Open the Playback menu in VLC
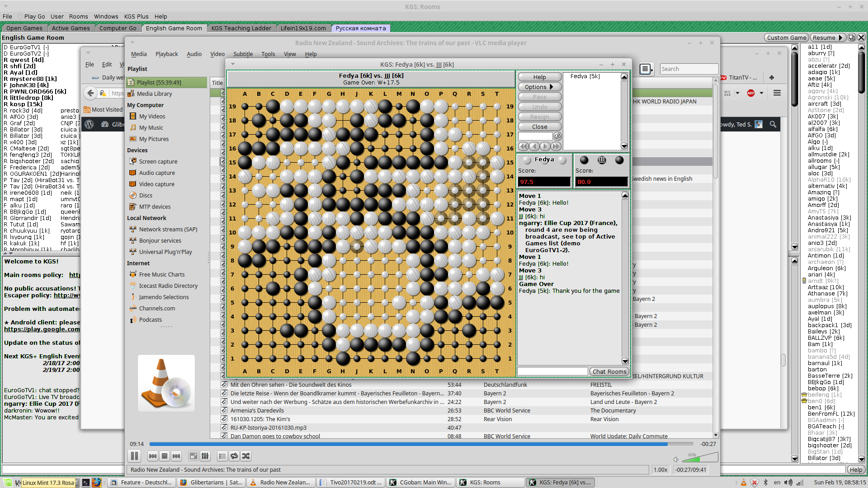 tap(166, 54)
